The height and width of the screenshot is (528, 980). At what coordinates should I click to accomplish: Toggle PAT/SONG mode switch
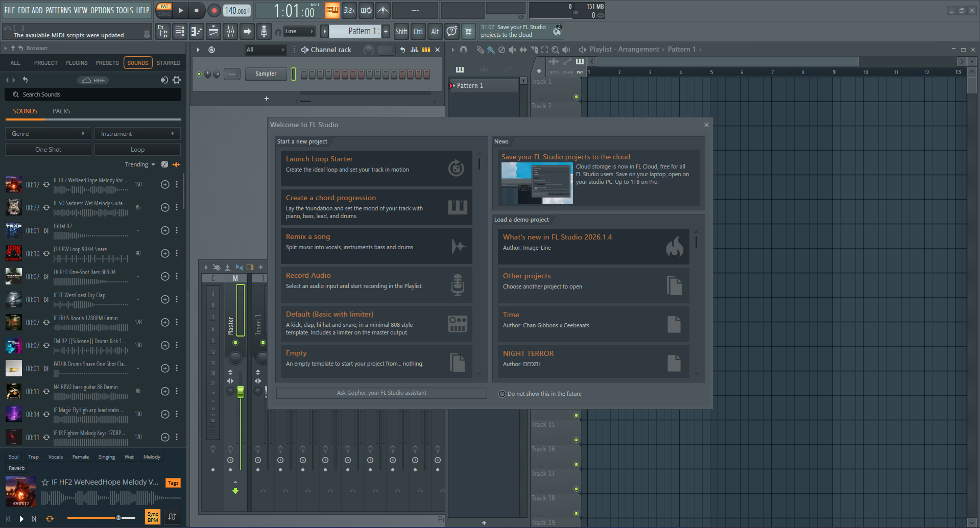click(164, 10)
